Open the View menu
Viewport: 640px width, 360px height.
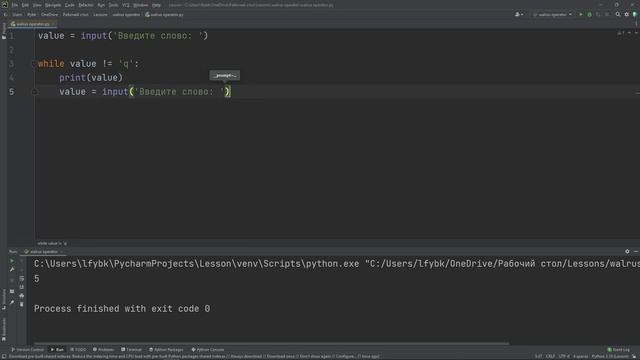pos(37,5)
